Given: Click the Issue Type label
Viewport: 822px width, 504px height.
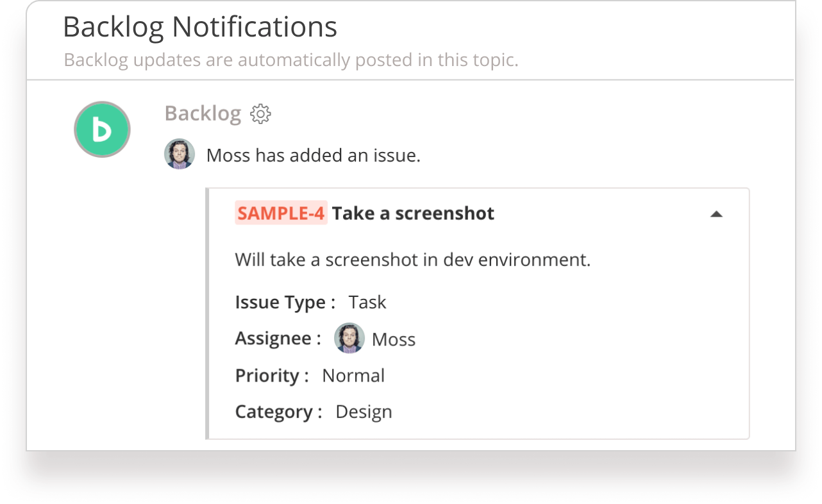Looking at the screenshot, I should click(x=285, y=302).
